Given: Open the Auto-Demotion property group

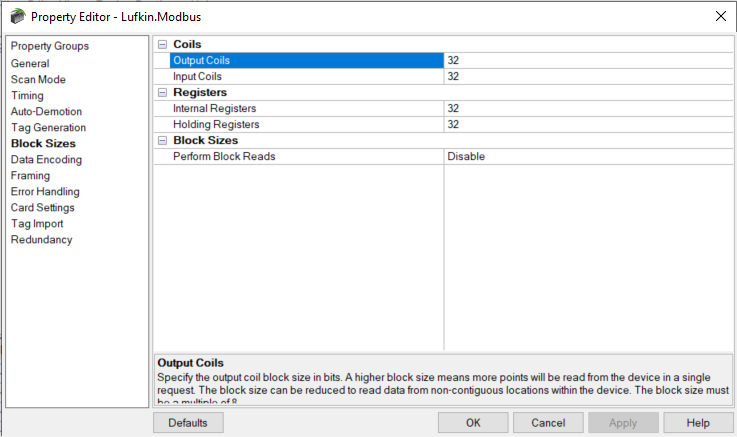Looking at the screenshot, I should 46,111.
